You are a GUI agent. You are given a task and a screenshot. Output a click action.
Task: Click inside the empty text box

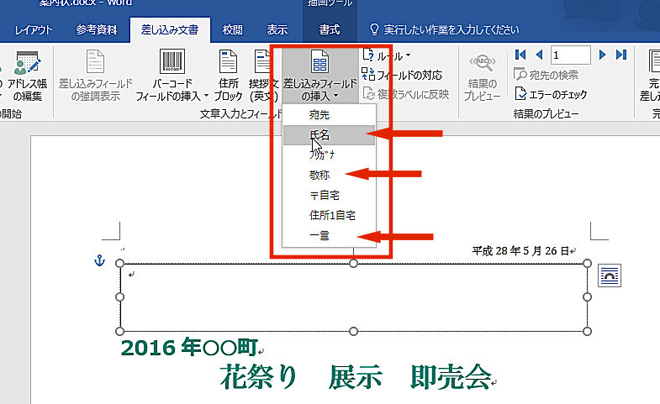[353, 297]
